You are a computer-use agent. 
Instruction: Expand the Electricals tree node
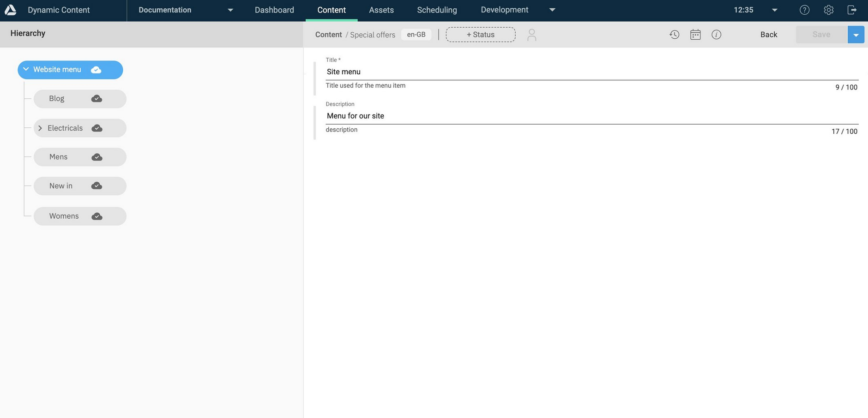pos(40,128)
